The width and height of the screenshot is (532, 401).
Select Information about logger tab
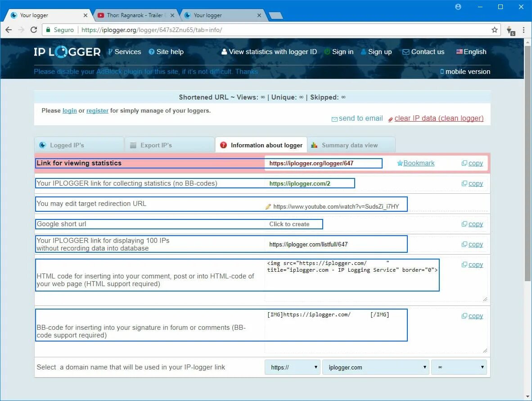coord(261,145)
